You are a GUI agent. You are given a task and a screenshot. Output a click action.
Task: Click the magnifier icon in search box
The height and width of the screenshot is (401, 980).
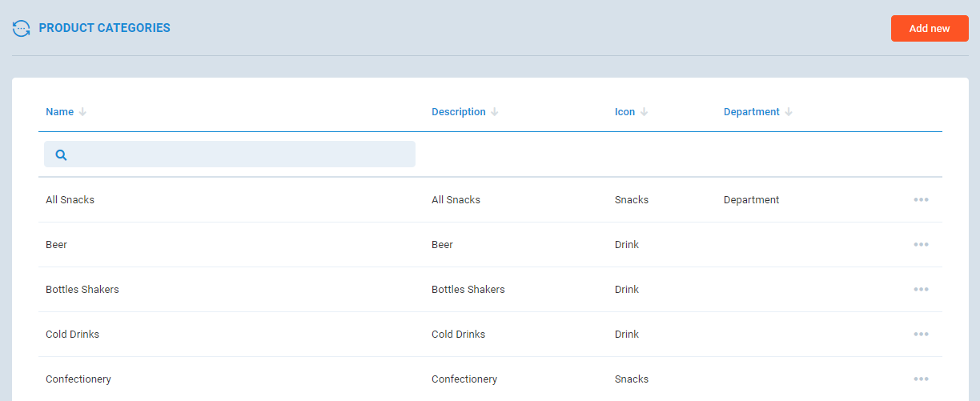click(x=61, y=154)
